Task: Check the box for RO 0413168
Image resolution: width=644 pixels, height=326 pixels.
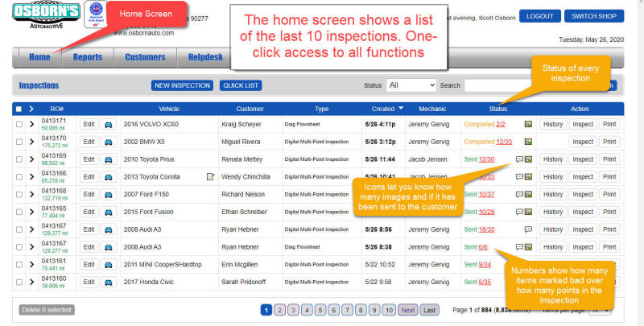Action: click(x=19, y=195)
